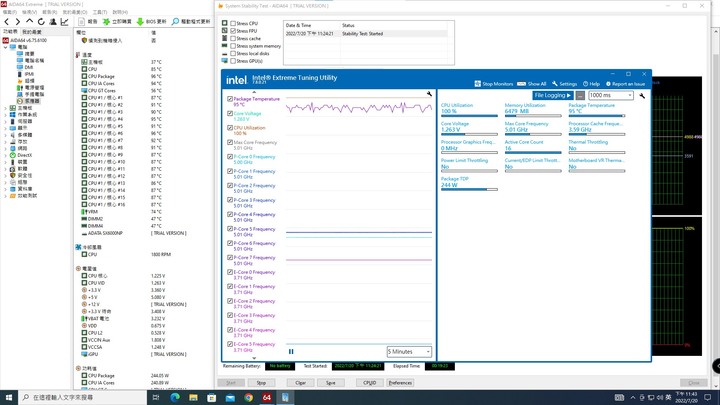Show hidden system tray icons
Viewport: 720px width, 405px height.
point(633,397)
